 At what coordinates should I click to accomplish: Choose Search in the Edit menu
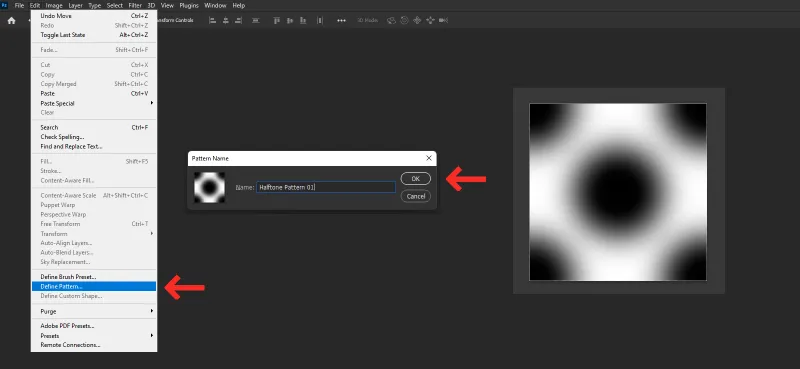[94, 127]
